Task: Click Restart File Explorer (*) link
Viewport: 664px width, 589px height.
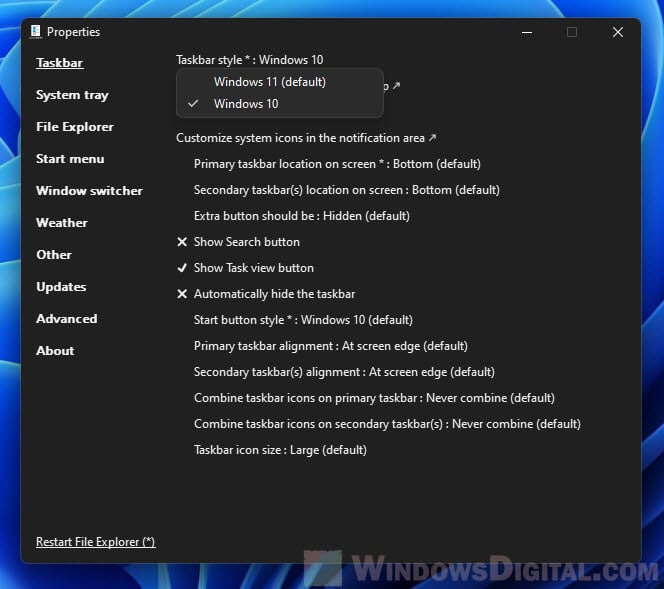Action: [x=96, y=542]
